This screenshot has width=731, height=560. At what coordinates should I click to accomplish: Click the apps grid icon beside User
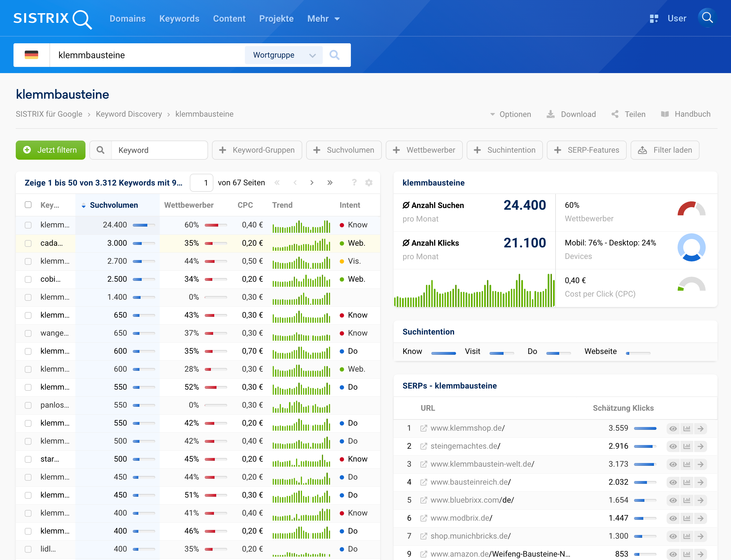654,19
